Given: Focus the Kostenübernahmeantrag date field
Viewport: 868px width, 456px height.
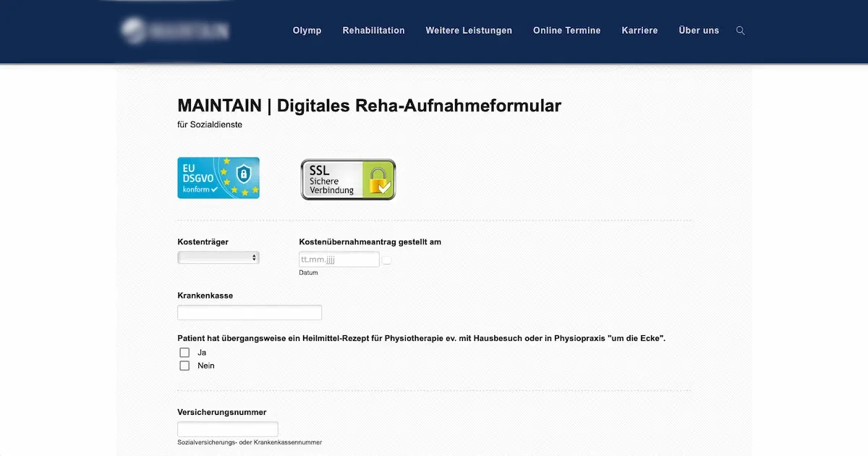Looking at the screenshot, I should 339,259.
